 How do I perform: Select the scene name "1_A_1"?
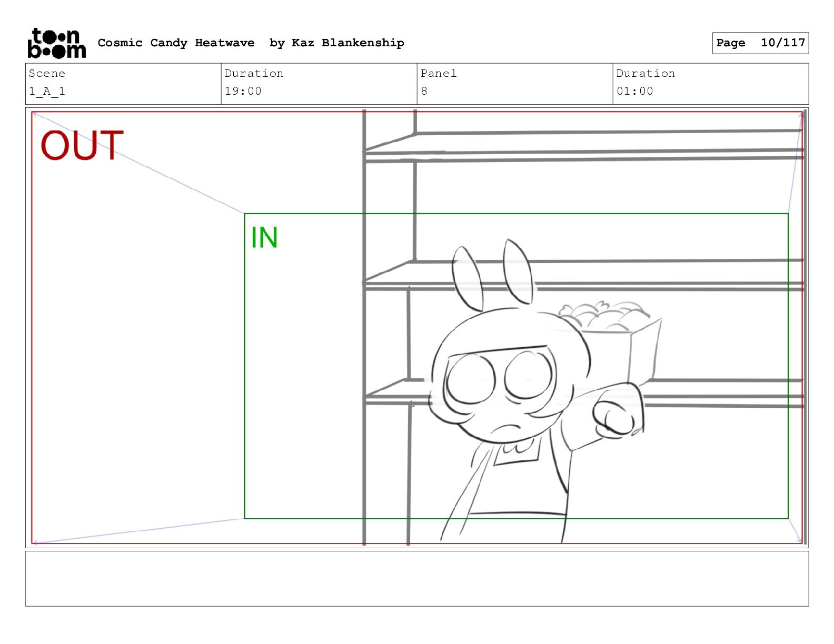[47, 91]
